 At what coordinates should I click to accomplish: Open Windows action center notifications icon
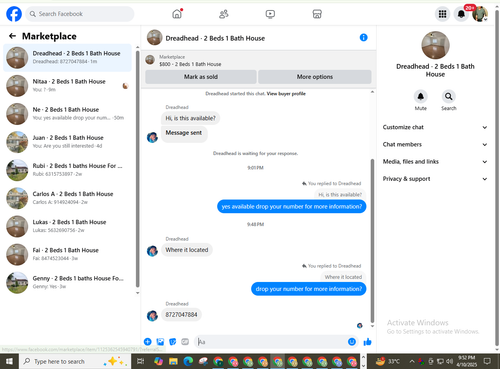[x=487, y=361]
